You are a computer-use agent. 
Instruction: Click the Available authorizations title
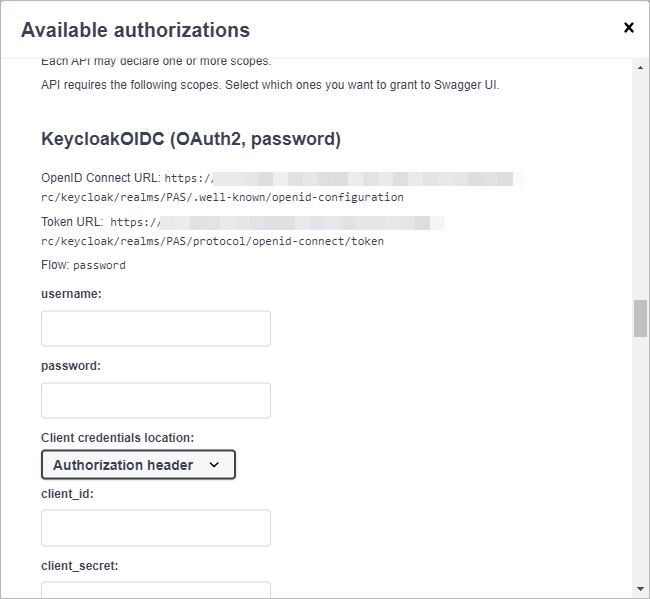135,30
